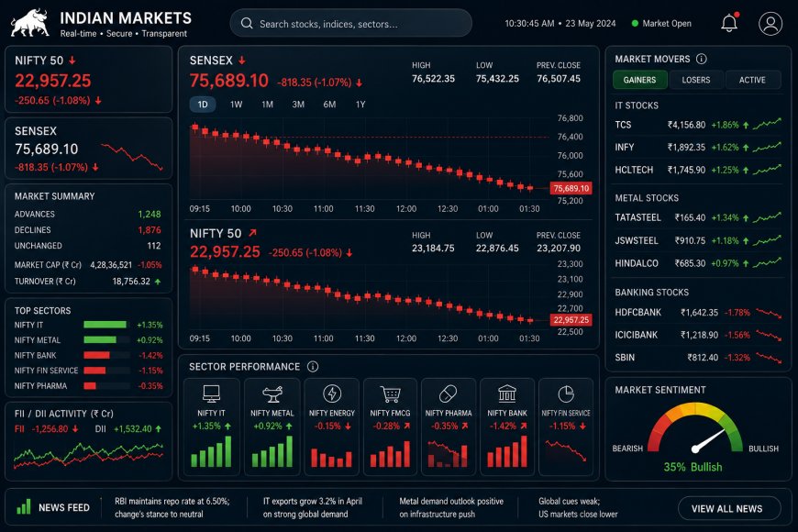Click the Market Cap 4,28,36,521 value
The image size is (798, 532).
[111, 265]
